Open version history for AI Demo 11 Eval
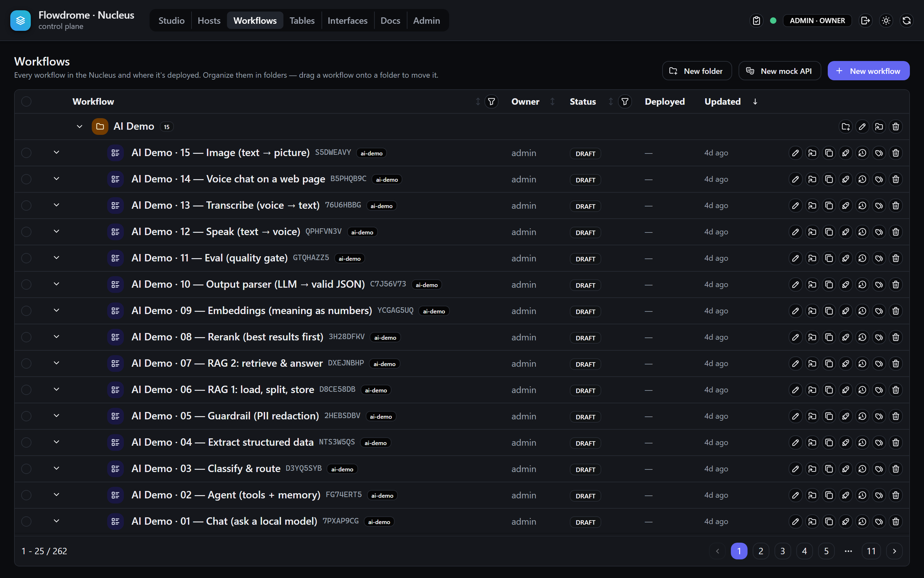This screenshot has width=924, height=578. [x=862, y=258]
